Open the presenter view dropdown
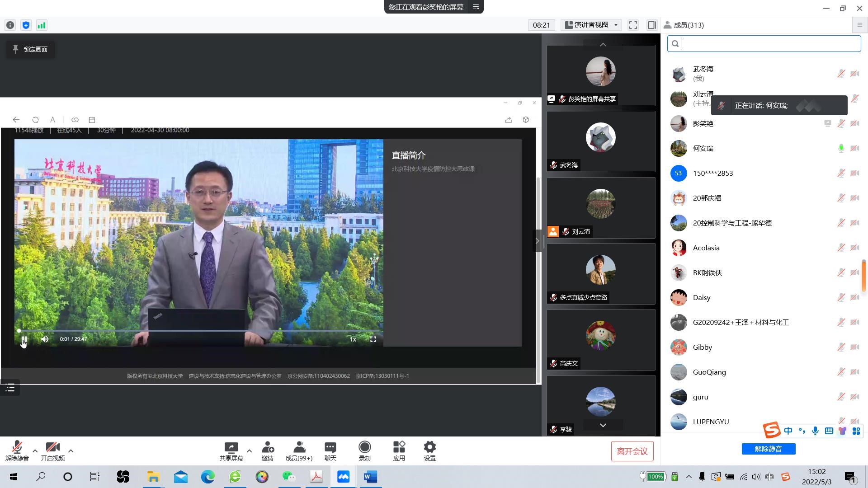 pyautogui.click(x=591, y=25)
